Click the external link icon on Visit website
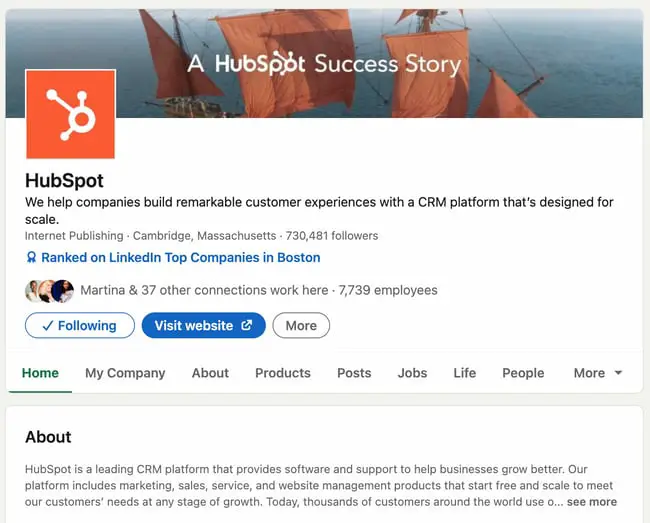This screenshot has height=523, width=650. (x=247, y=325)
